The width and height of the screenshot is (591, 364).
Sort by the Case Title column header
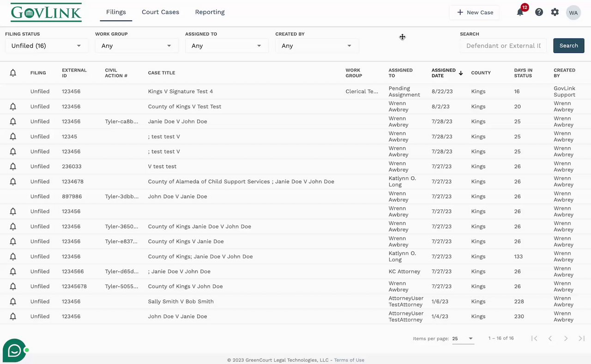click(162, 73)
